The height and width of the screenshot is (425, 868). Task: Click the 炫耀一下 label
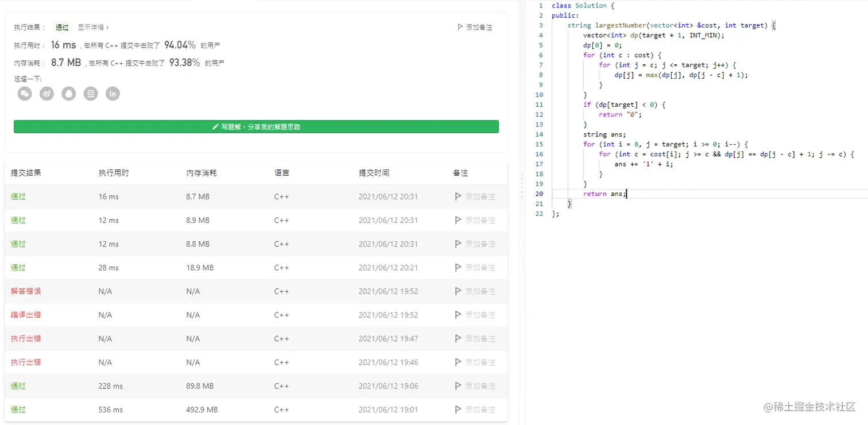pyautogui.click(x=28, y=79)
